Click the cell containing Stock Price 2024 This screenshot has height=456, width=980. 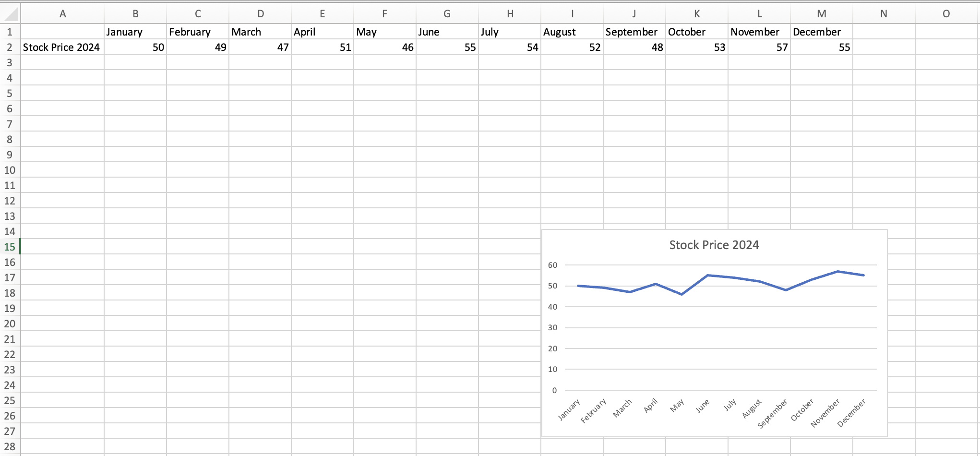tap(62, 47)
